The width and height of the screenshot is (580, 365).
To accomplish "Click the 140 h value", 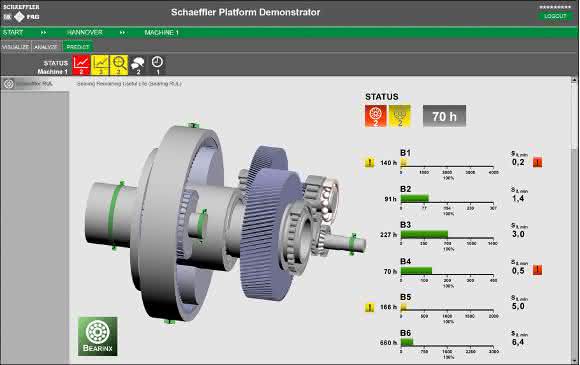I will pyautogui.click(x=388, y=163).
